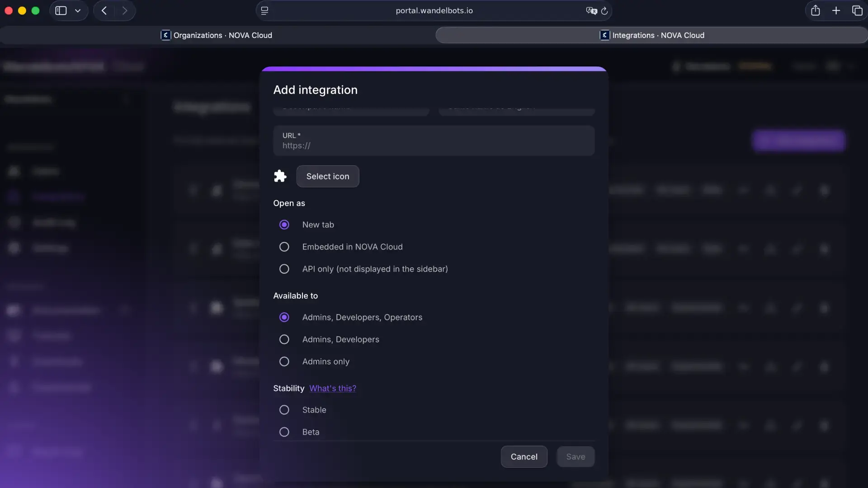The width and height of the screenshot is (868, 488).
Task: Expand the sidebar tab group dropdown chevron
Action: click(78, 10)
